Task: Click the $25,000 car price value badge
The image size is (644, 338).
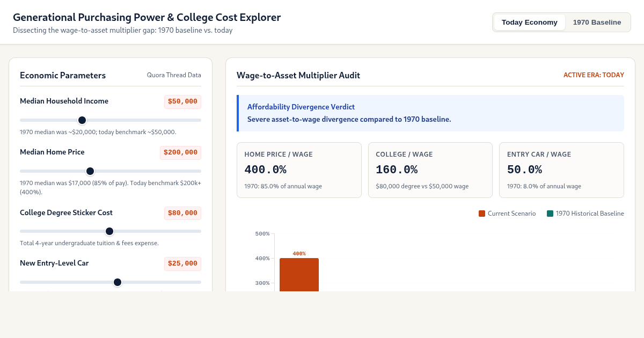Action: click(182, 263)
